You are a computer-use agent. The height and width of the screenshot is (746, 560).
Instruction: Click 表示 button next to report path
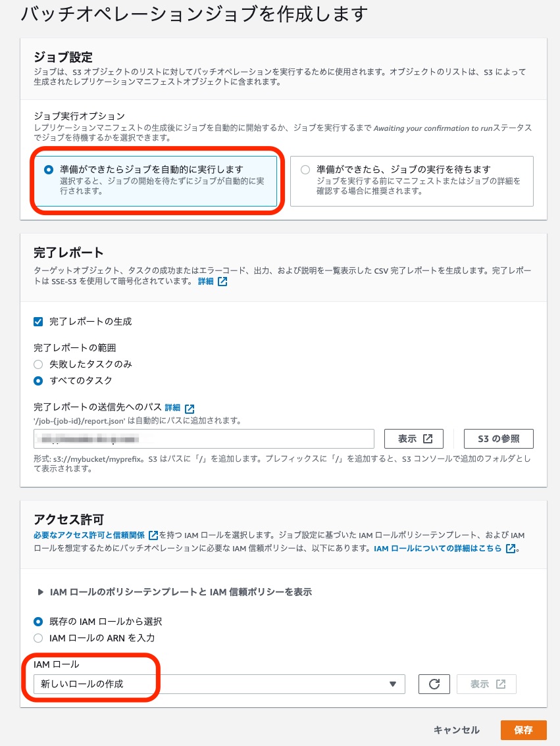414,439
